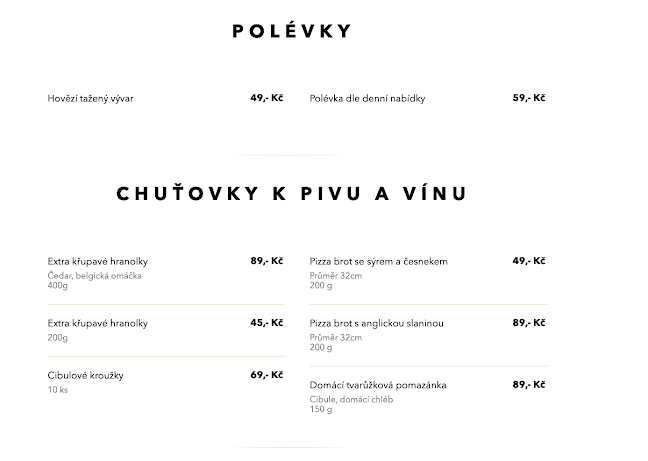The image size is (648, 461).
Task: Select Pizza brot se sýrem a česnekem
Action: point(379,261)
